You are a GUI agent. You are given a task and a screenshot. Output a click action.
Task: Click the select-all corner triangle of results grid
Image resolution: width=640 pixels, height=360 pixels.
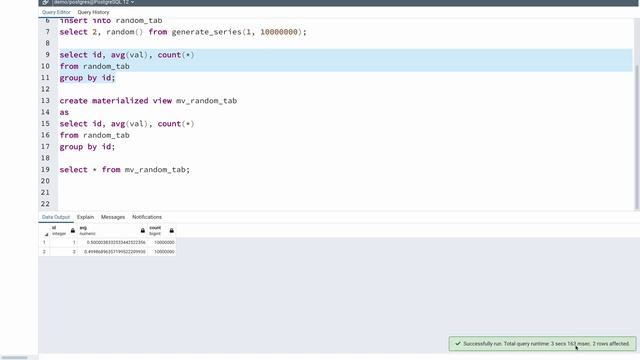[x=46, y=234]
